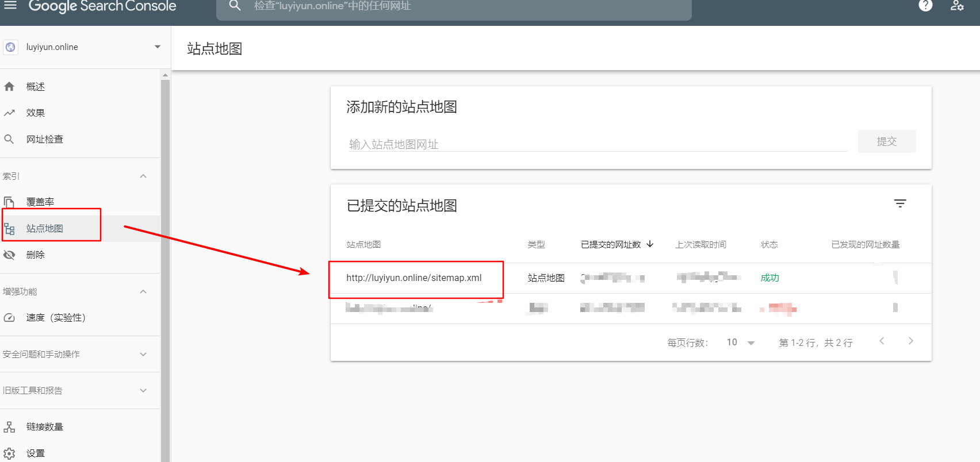980x462 pixels.
Task: Click the Google Search Console logo
Action: [x=102, y=6]
